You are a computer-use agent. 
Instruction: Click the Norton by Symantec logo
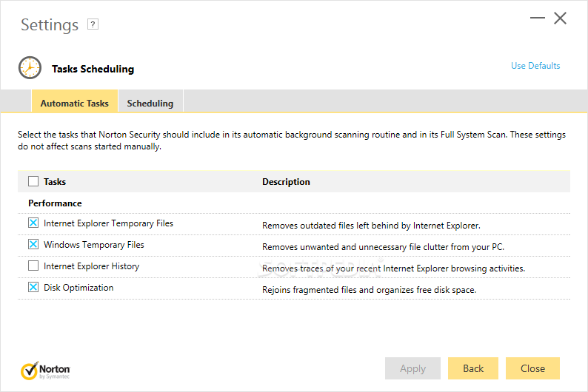pyautogui.click(x=45, y=371)
